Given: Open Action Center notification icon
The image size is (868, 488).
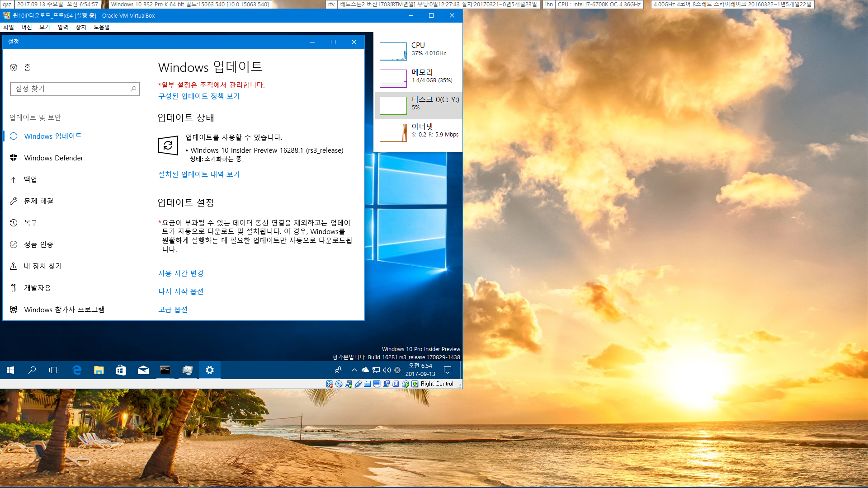Looking at the screenshot, I should (x=448, y=370).
